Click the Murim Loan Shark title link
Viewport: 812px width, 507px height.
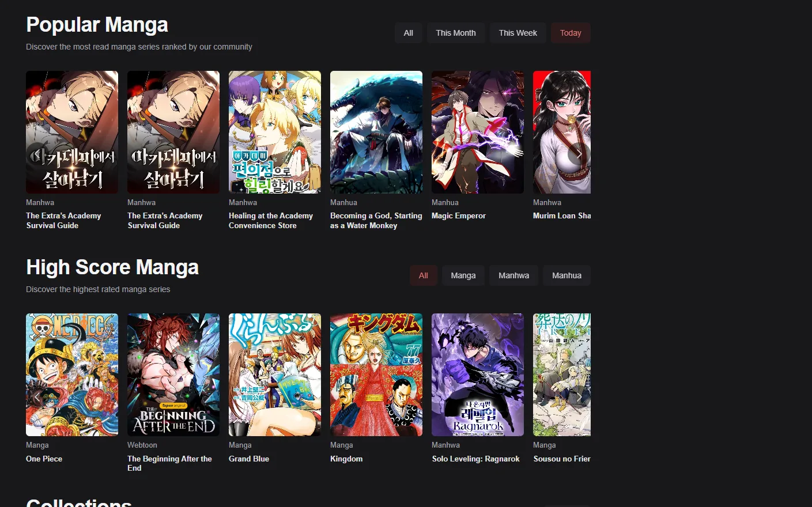562,215
